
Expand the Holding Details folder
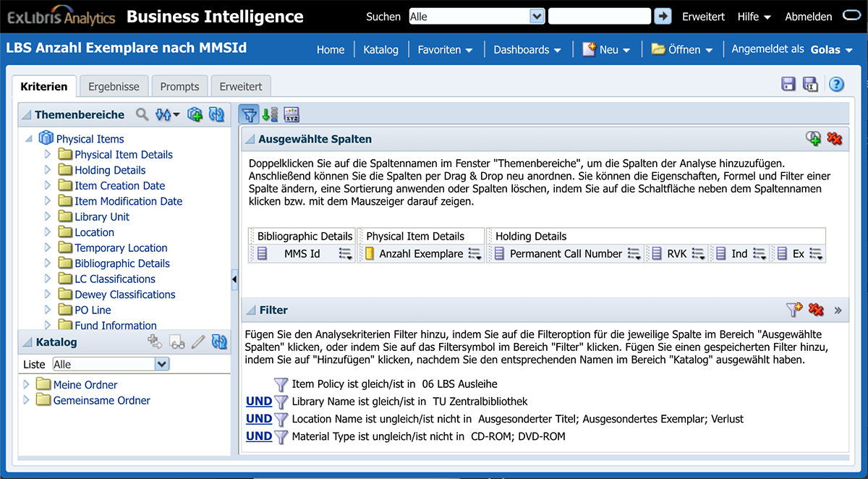pos(48,170)
